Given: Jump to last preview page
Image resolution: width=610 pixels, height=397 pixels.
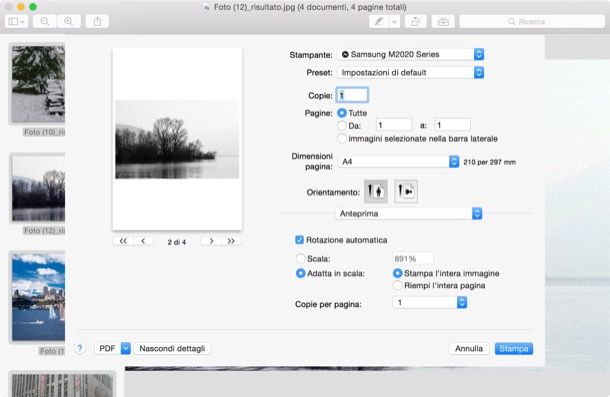Looking at the screenshot, I should (x=231, y=241).
